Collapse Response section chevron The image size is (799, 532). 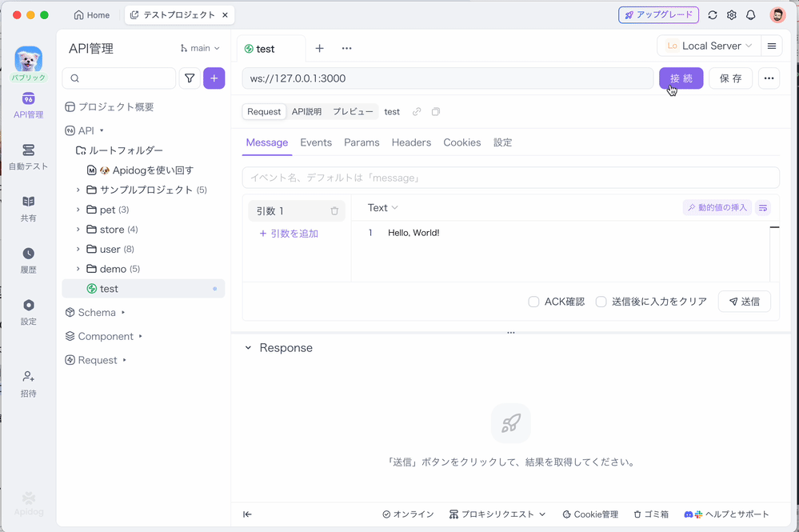pos(248,347)
